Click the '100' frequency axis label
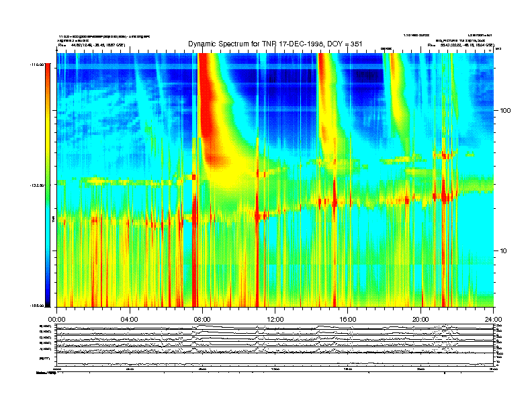The height and width of the screenshot is (411, 532). (x=505, y=111)
